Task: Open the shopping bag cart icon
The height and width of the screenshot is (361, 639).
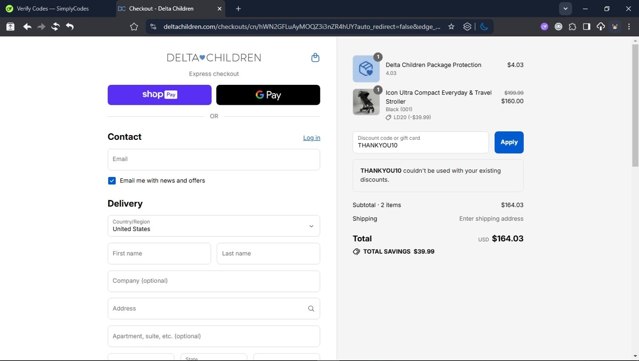Action: (315, 57)
